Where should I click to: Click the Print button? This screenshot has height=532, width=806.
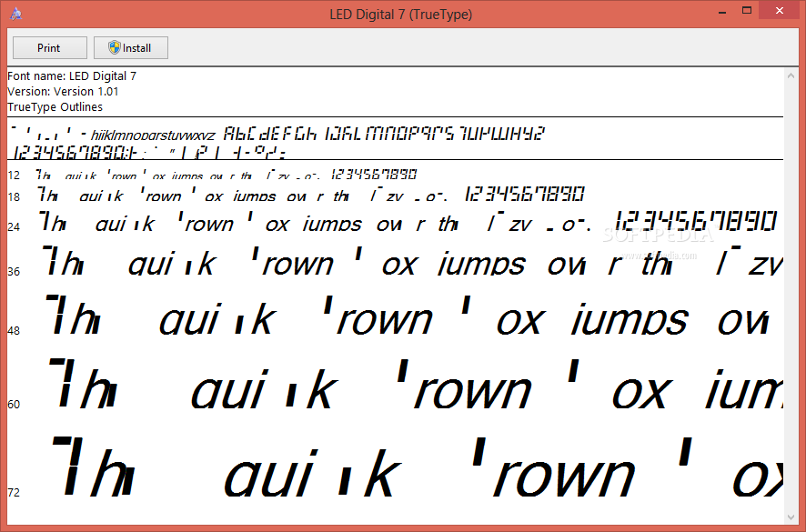49,48
